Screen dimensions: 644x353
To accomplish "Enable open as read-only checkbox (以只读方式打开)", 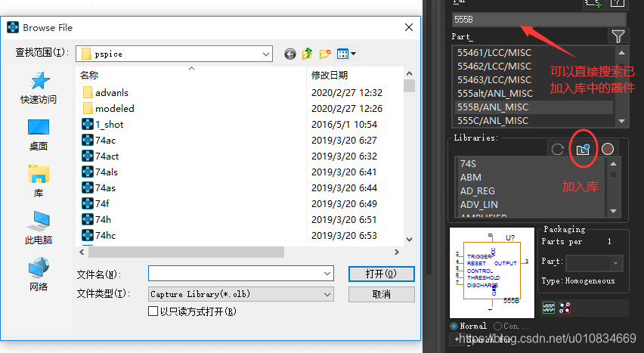I will pos(153,311).
